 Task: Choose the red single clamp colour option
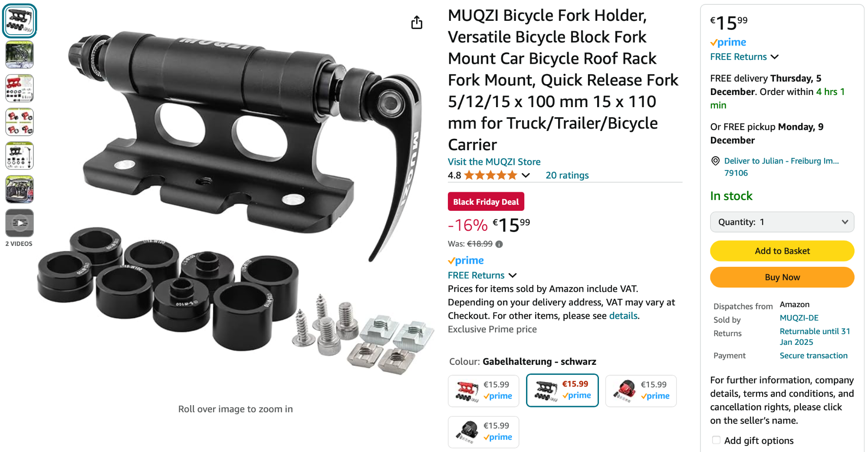tap(641, 391)
